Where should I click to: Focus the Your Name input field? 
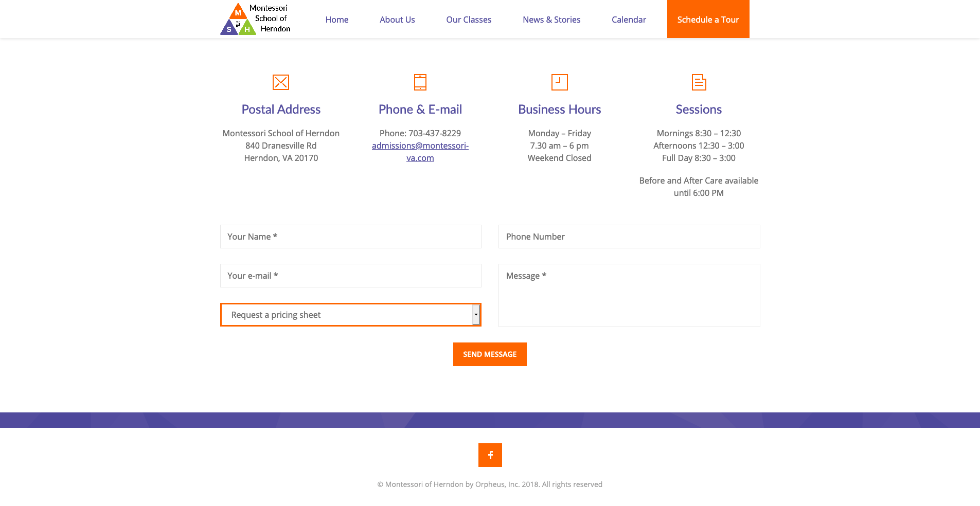pyautogui.click(x=351, y=237)
